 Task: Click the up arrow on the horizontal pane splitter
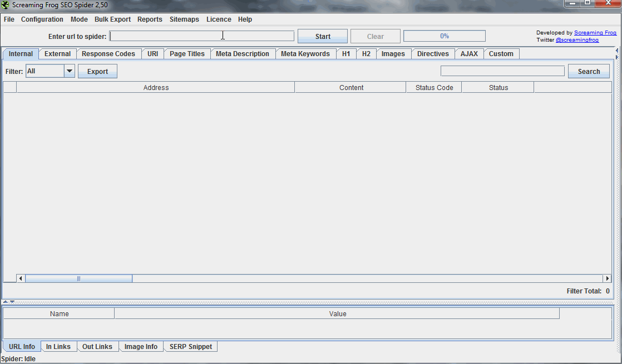[6, 302]
